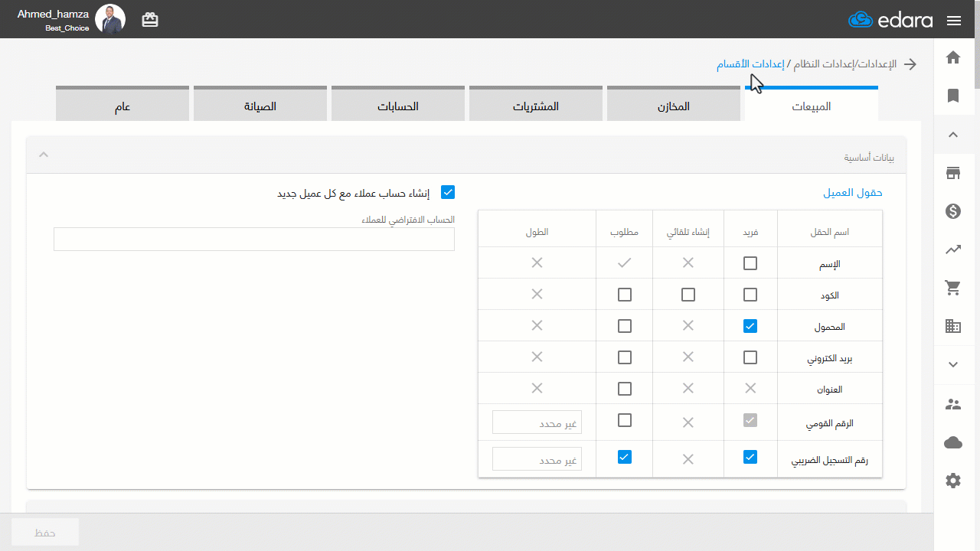Uncheck فريد for رقم التسجيل الضريبي row

coord(750,457)
